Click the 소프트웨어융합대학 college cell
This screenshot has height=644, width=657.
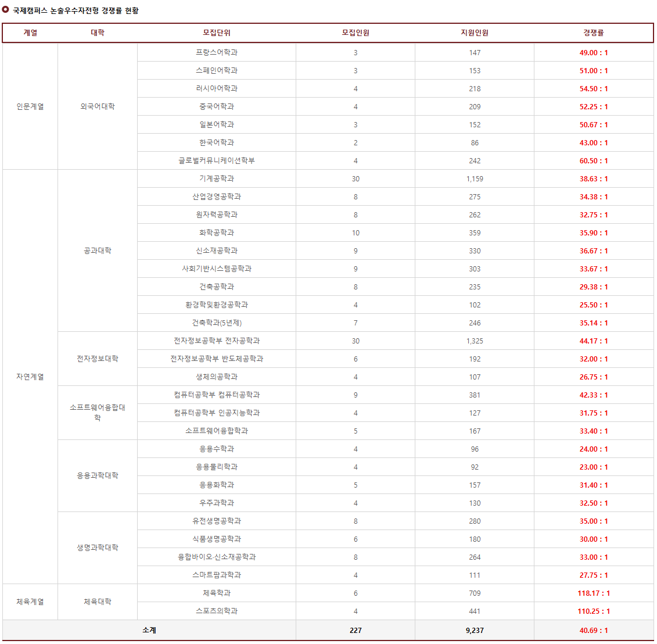pyautogui.click(x=98, y=413)
